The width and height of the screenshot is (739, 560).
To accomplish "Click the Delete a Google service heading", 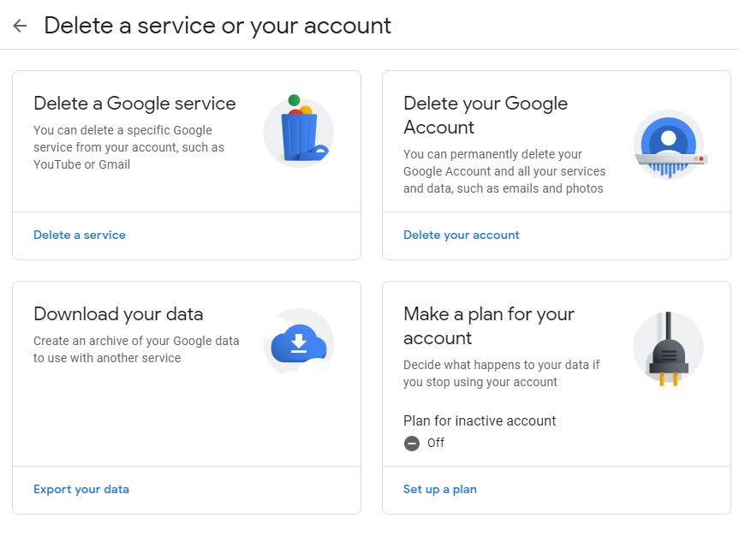I will [134, 104].
